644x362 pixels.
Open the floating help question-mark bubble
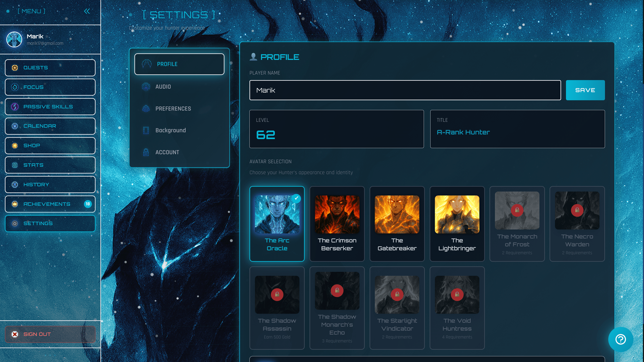point(621,339)
